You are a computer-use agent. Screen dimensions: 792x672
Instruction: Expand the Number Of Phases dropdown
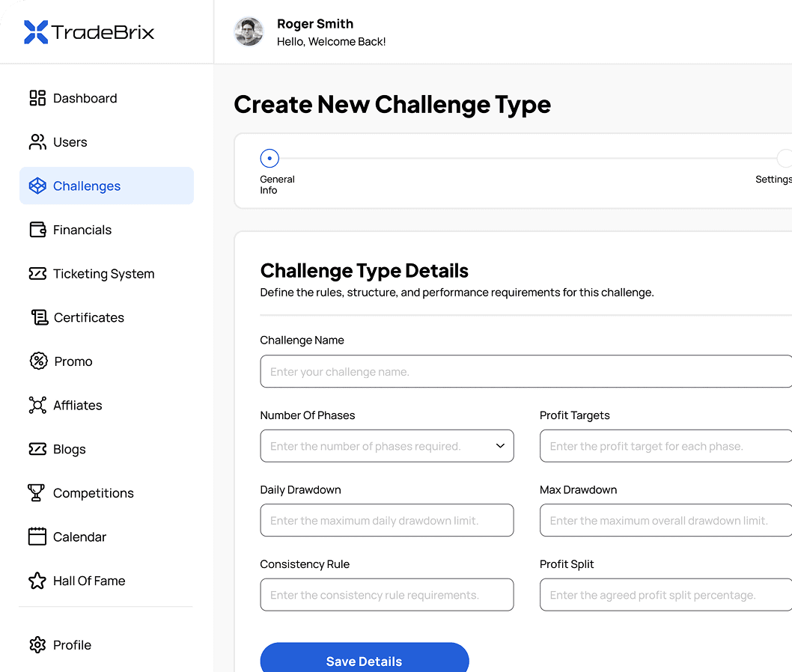[387, 446]
